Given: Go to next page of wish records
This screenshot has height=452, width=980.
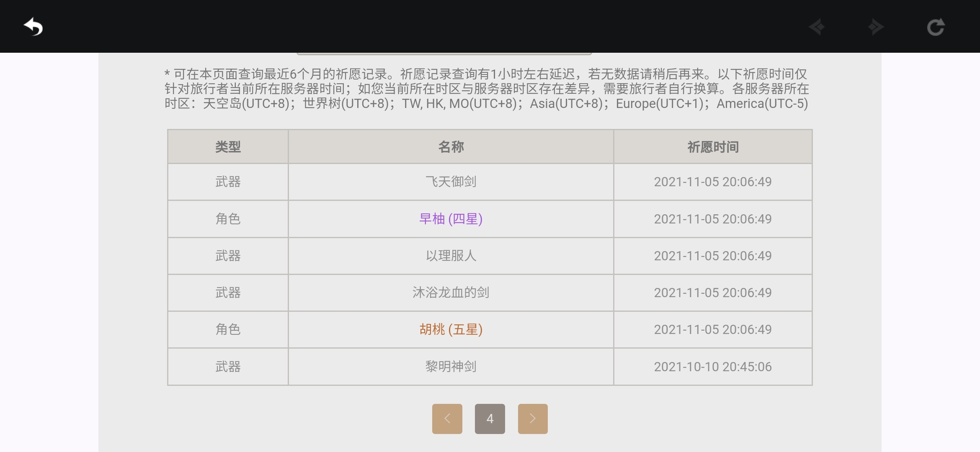Looking at the screenshot, I should click(533, 419).
